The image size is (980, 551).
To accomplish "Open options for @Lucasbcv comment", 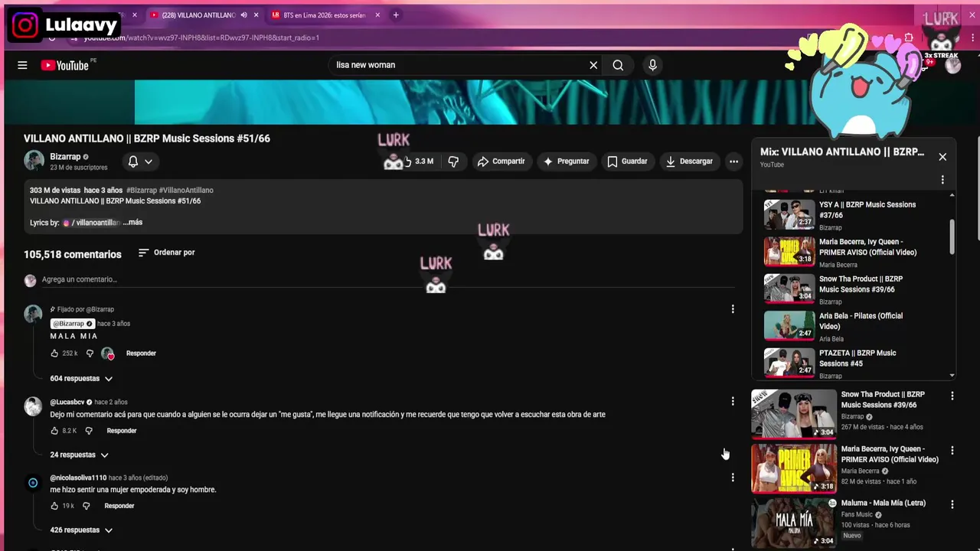I will (x=733, y=401).
